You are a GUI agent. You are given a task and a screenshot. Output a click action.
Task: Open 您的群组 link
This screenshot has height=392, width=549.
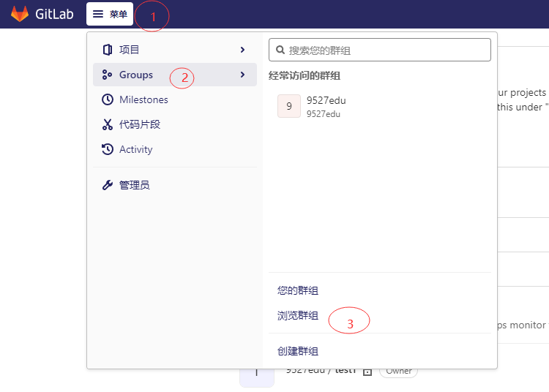298,290
